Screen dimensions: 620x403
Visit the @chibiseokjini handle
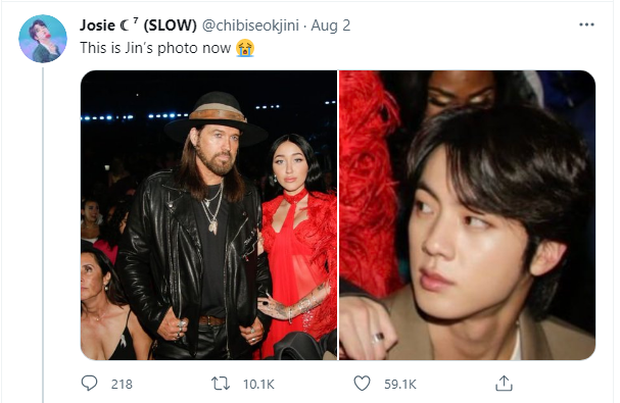pyautogui.click(x=250, y=25)
